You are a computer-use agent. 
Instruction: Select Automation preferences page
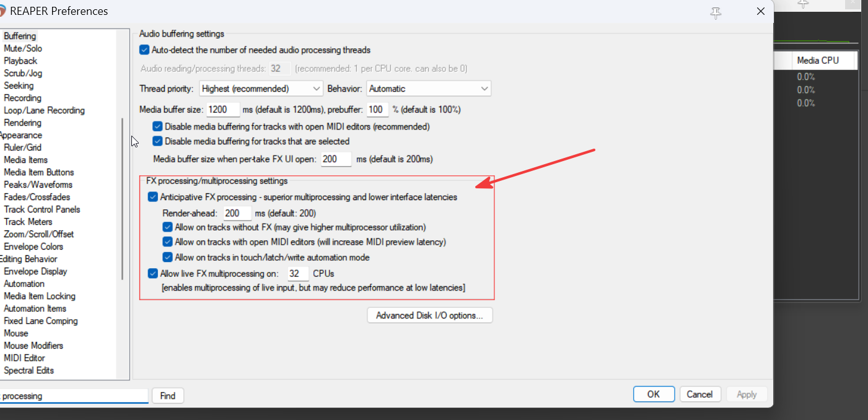pyautogui.click(x=24, y=284)
